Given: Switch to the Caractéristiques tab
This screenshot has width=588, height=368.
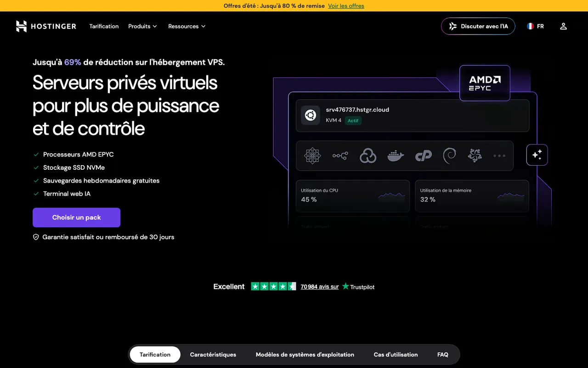Looking at the screenshot, I should click(x=213, y=355).
